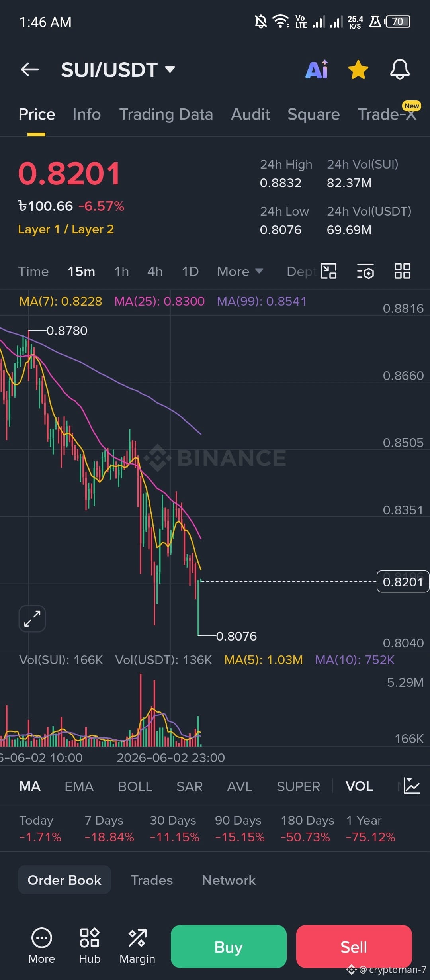
Task: Open Layer 1 / Layer 2 category link
Action: 66,229
